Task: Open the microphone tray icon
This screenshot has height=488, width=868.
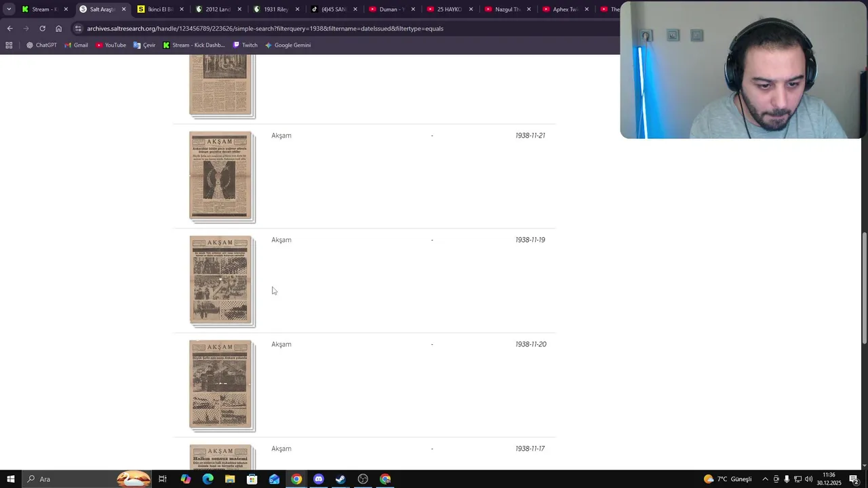Action: (x=787, y=479)
